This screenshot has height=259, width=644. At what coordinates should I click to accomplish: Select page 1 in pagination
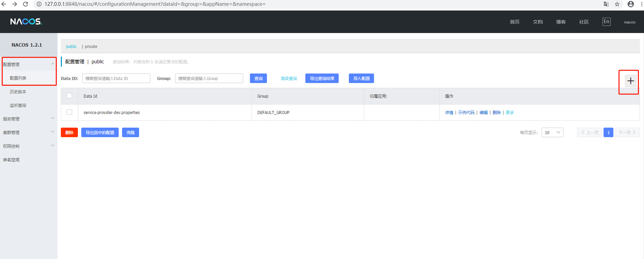point(608,132)
